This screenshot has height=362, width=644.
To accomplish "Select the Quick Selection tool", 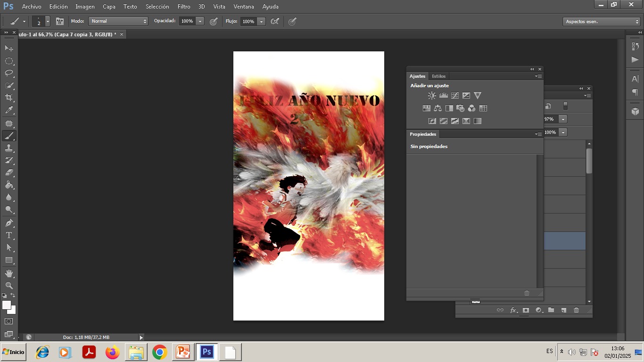I will (x=9, y=85).
